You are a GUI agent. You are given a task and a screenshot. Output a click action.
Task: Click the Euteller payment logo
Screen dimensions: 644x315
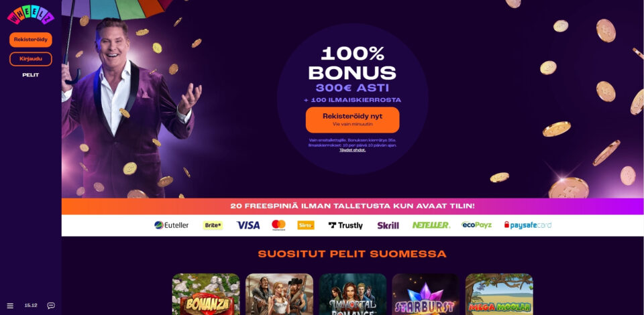[x=171, y=225]
